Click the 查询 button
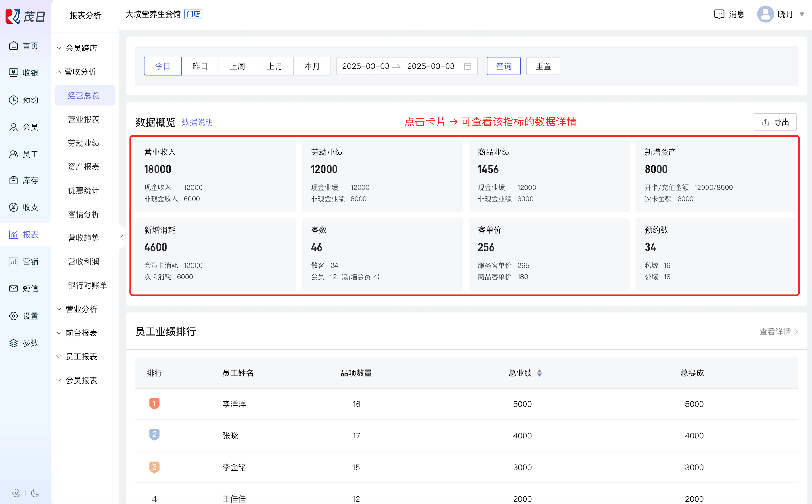 pos(503,66)
